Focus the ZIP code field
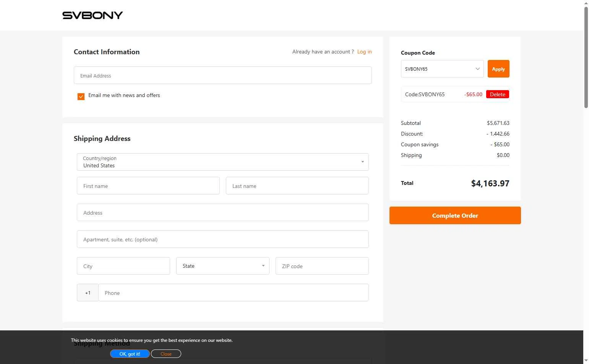The height and width of the screenshot is (364, 589). coord(322,266)
